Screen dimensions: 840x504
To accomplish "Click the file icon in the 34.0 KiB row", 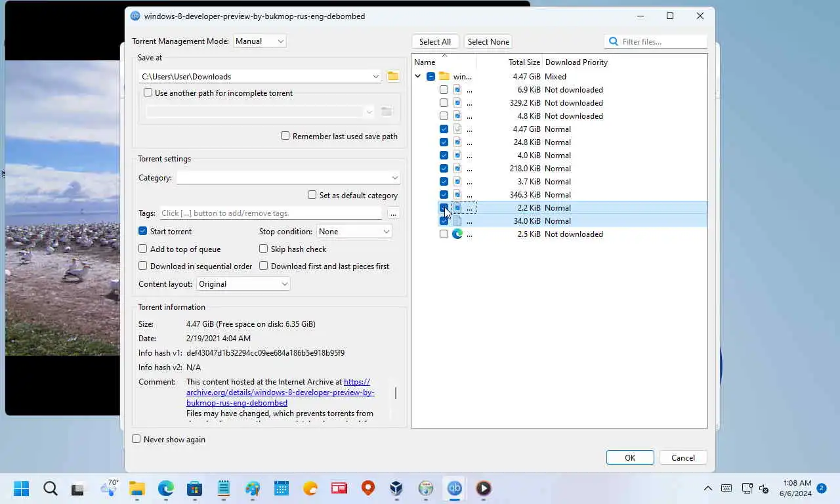I will (x=457, y=220).
